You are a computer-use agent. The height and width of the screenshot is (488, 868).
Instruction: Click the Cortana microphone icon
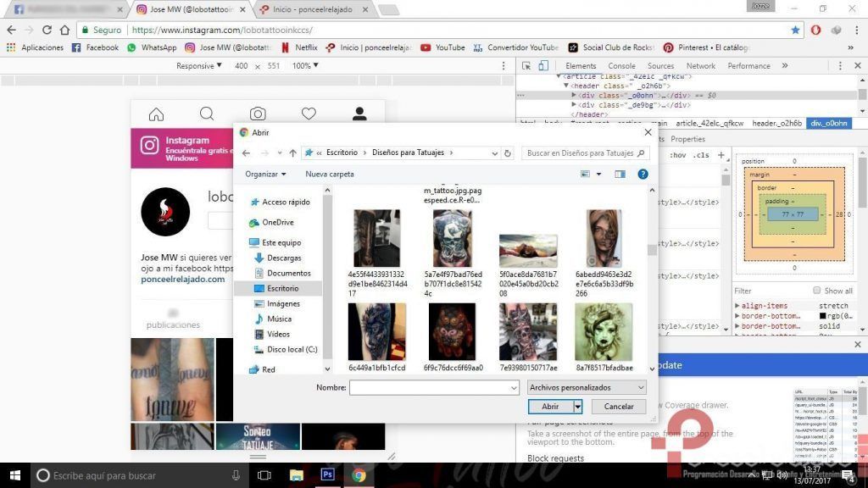point(236,475)
